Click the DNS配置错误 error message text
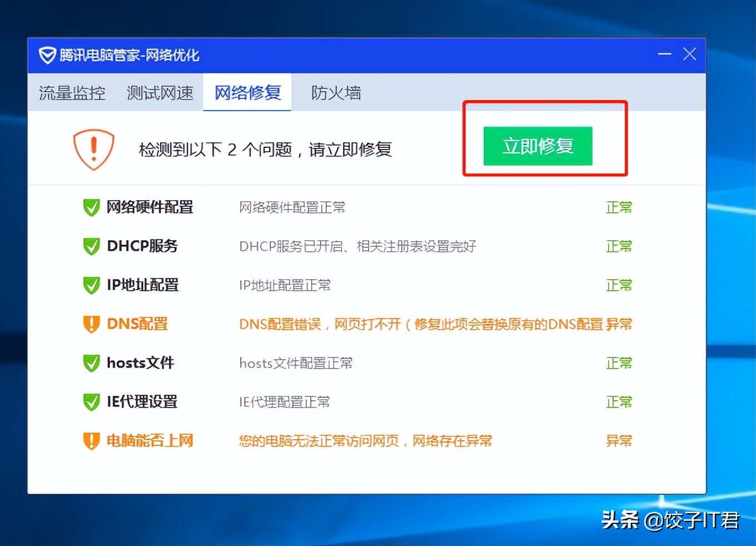Viewport: 756px width, 546px height. point(389,324)
